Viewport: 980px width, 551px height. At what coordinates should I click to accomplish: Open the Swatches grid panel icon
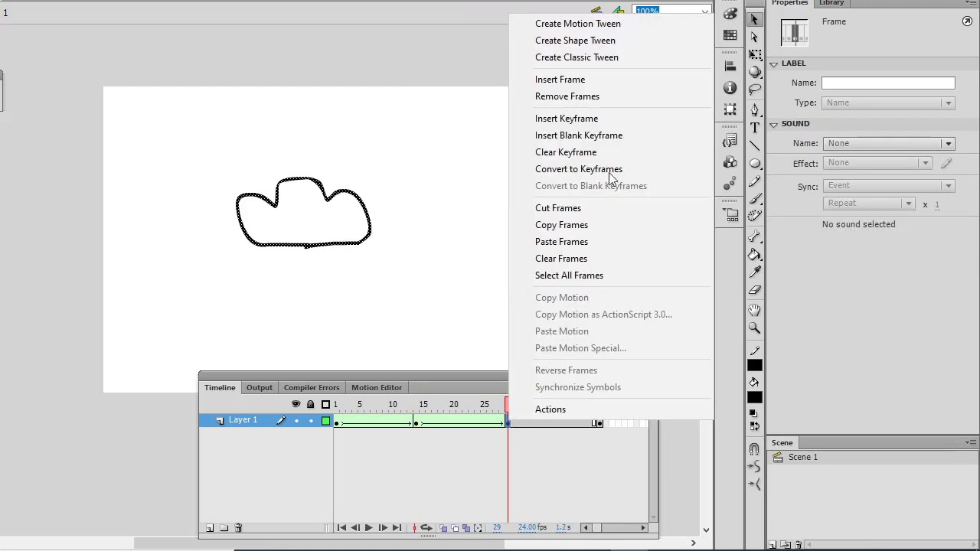(x=730, y=35)
